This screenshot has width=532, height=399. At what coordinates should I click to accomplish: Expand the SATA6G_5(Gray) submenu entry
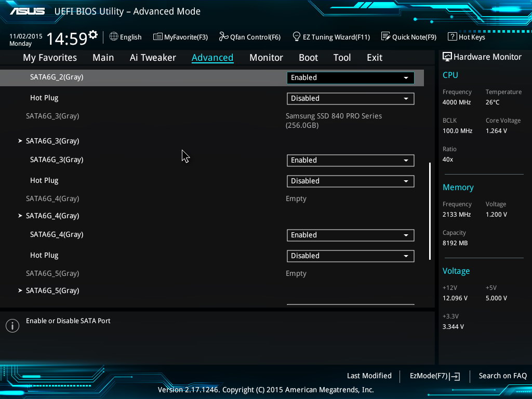52,290
